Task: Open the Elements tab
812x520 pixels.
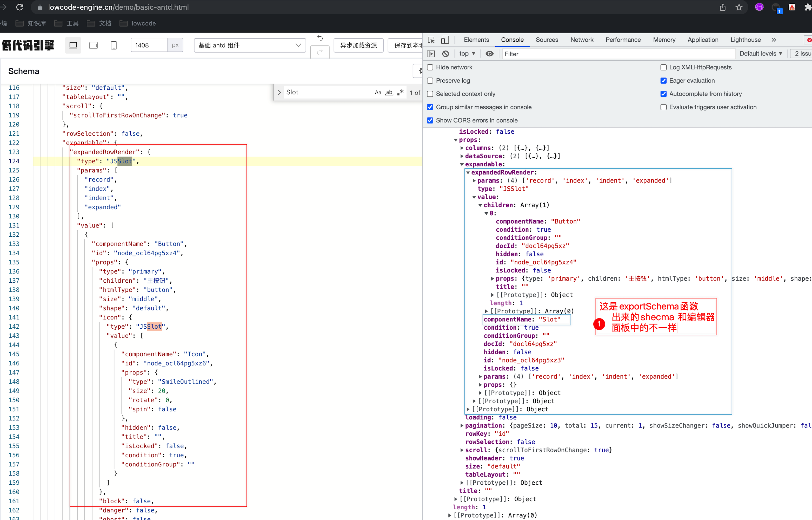Action: [476, 40]
